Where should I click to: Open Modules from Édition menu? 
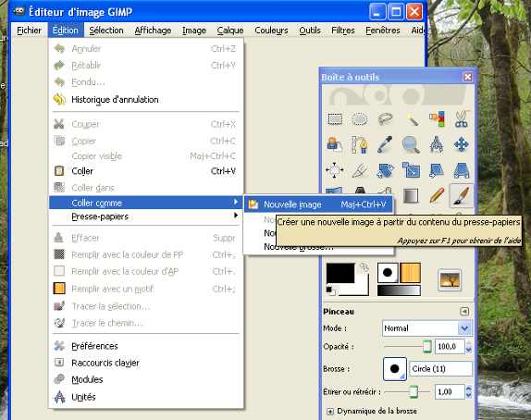pos(145,379)
